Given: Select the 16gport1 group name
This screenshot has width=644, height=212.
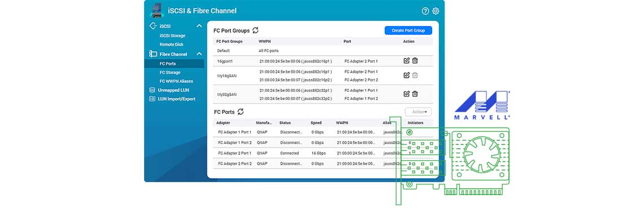Looking at the screenshot, I should tap(225, 61).
